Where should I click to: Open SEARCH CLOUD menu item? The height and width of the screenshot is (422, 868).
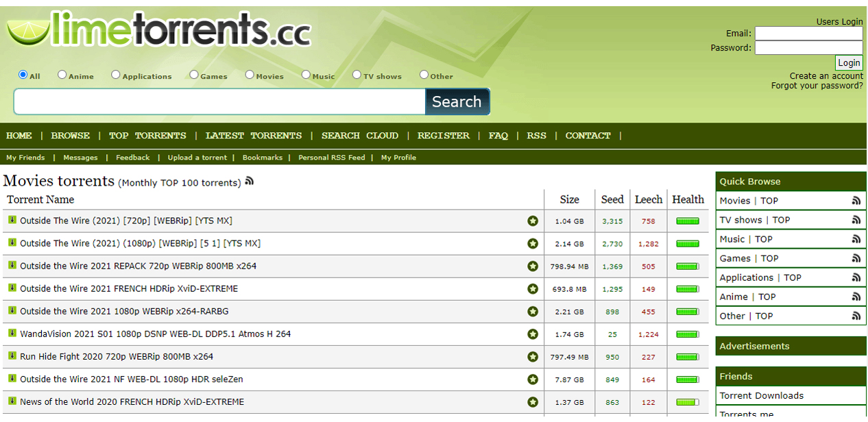click(x=360, y=136)
